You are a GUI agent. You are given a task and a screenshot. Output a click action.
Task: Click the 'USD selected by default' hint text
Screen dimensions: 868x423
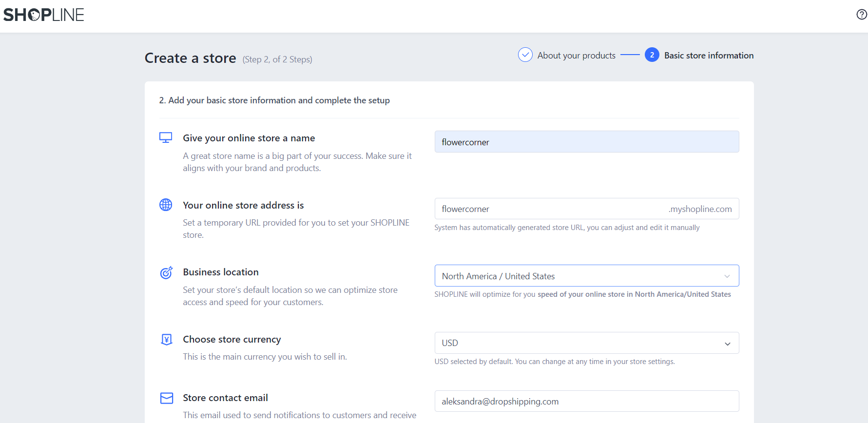pos(555,362)
